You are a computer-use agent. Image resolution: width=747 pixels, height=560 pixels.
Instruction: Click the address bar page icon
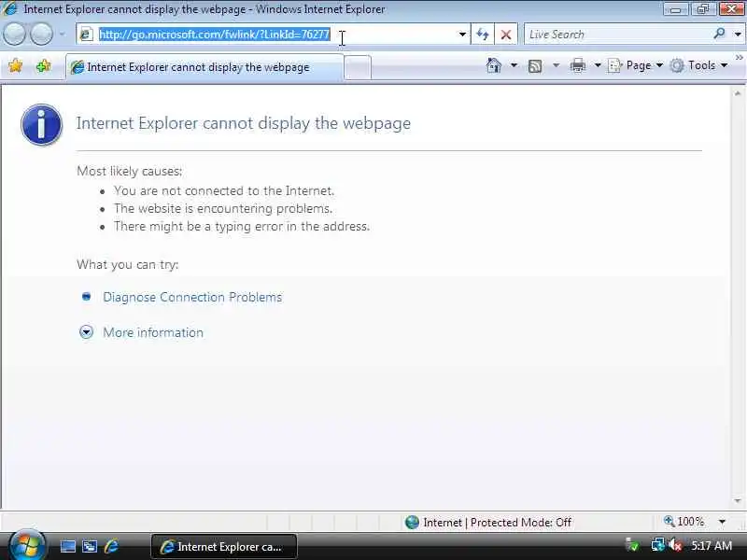point(86,35)
